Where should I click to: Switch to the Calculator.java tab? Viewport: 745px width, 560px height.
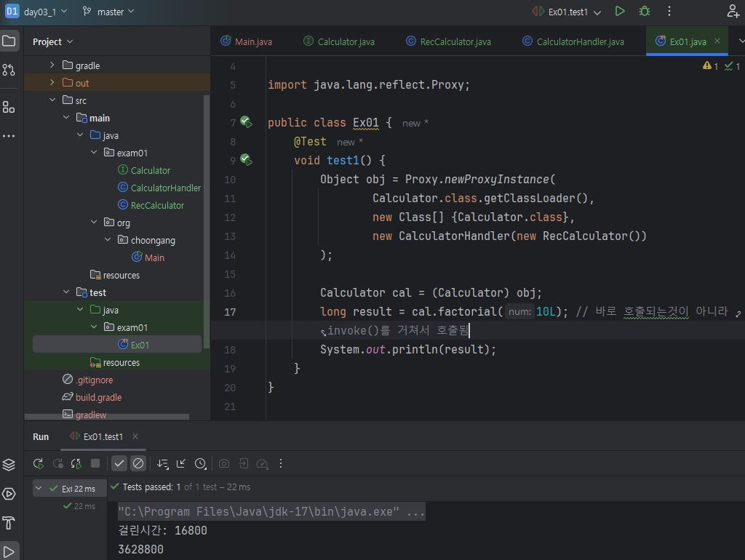click(x=339, y=41)
